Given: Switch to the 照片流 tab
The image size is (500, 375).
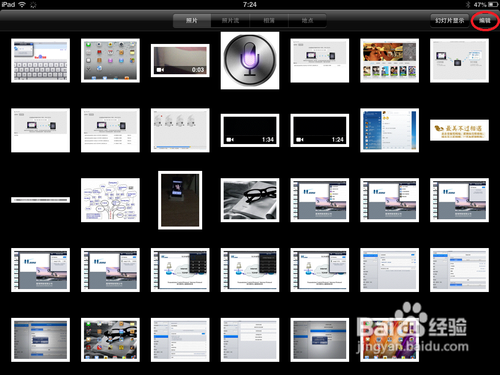Looking at the screenshot, I should pyautogui.click(x=230, y=21).
